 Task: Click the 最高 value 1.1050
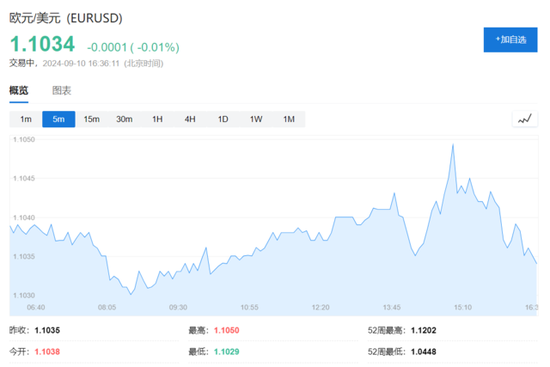227,330
